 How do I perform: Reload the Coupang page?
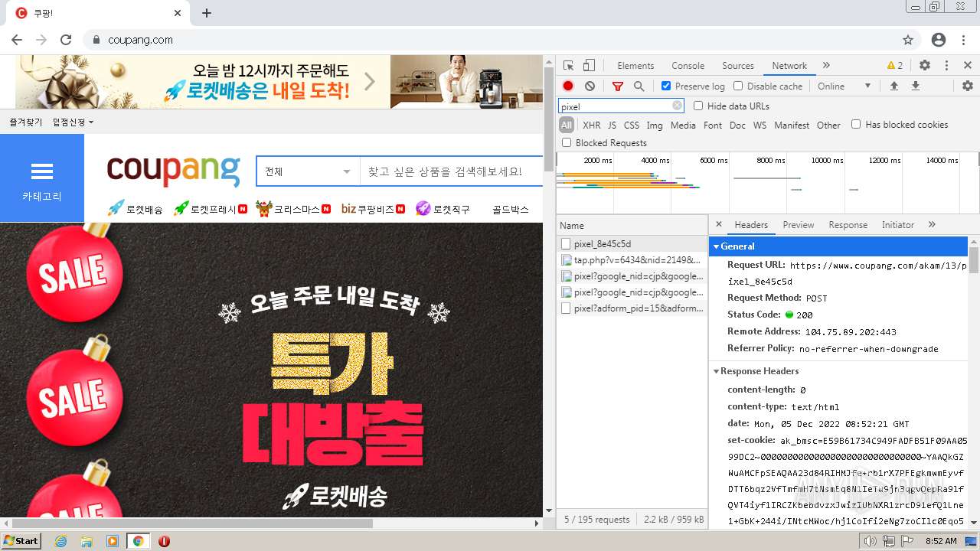pyautogui.click(x=66, y=40)
